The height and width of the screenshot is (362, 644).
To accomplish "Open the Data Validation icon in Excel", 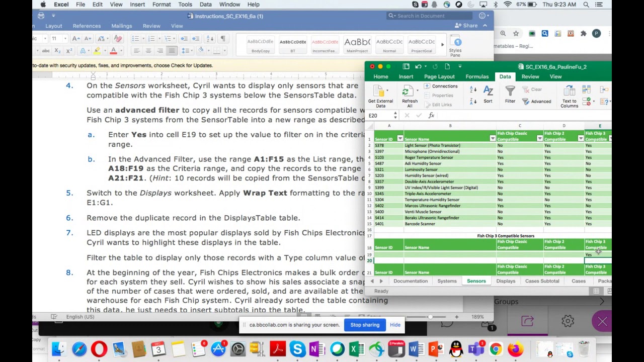I will (x=587, y=102).
